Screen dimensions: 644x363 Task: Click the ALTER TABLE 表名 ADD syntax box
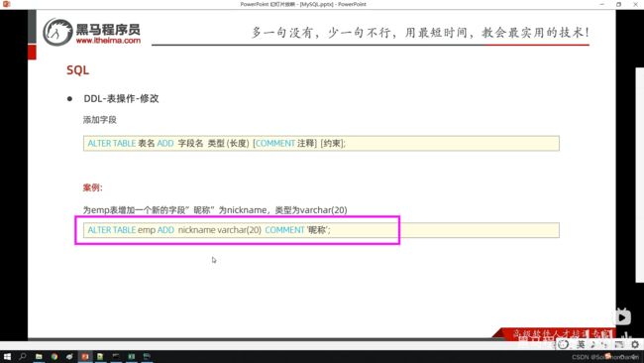coord(321,143)
